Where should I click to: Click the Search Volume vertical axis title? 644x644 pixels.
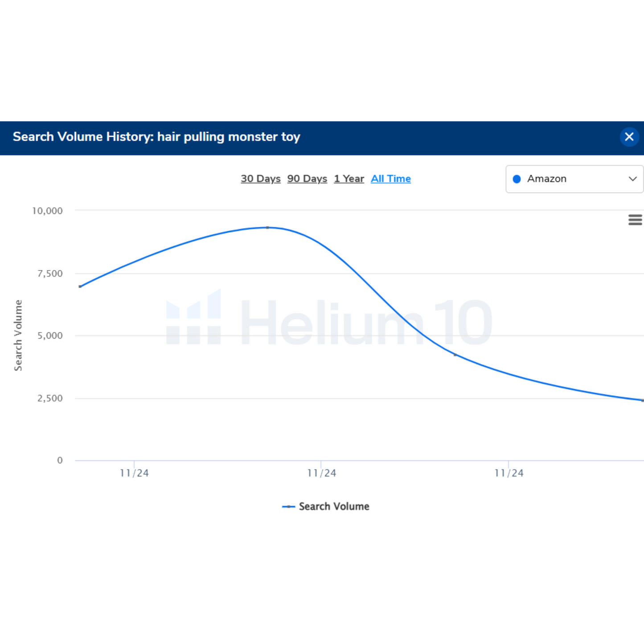point(18,336)
